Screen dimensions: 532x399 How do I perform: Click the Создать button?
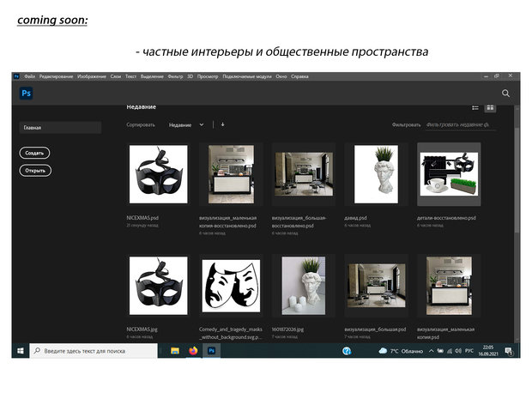pos(34,153)
